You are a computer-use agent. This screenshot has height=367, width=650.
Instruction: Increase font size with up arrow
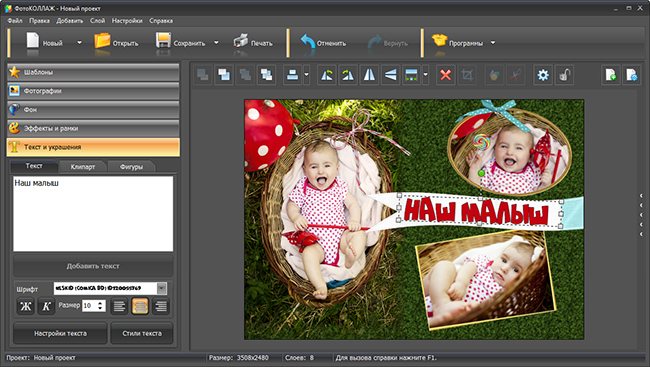[x=101, y=303]
